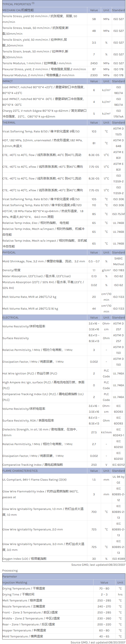Click the PHYSICAL section header
This screenshot has height=644, width=126.
(9, 253)
